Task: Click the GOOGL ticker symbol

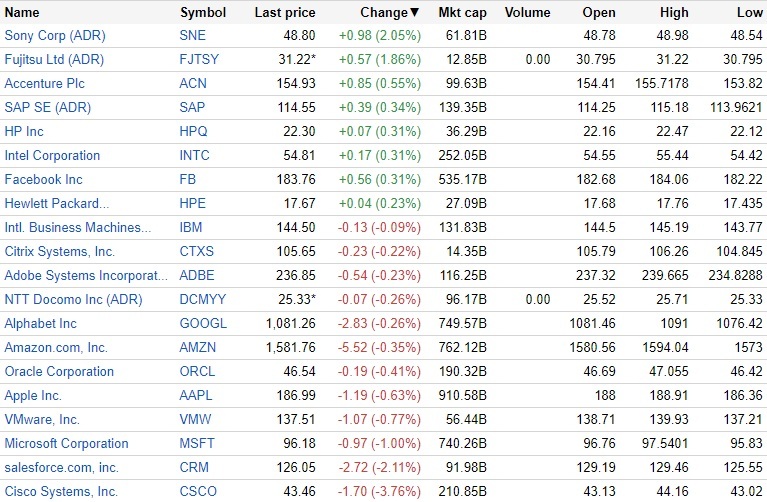Action: [203, 323]
